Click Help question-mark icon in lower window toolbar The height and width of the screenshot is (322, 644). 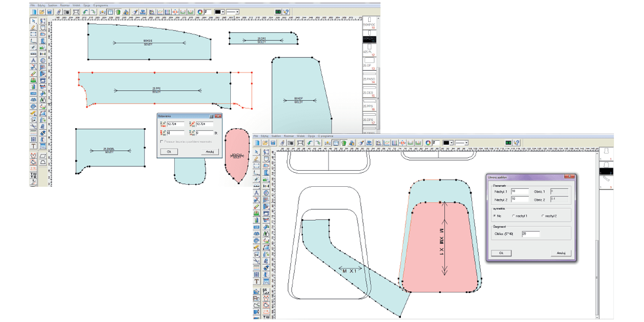click(x=516, y=143)
